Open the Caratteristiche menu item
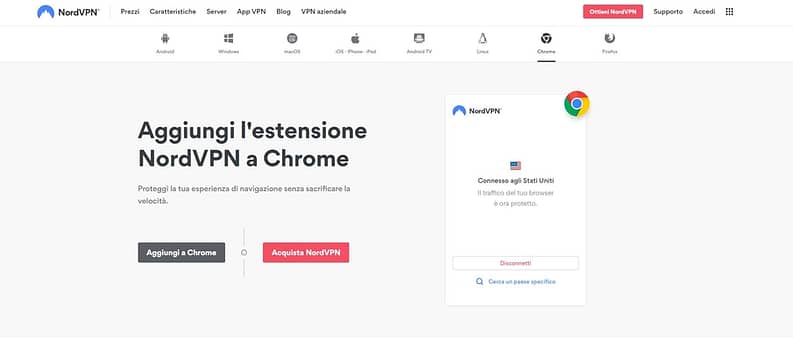Screen dimensions: 793x364 [173, 12]
